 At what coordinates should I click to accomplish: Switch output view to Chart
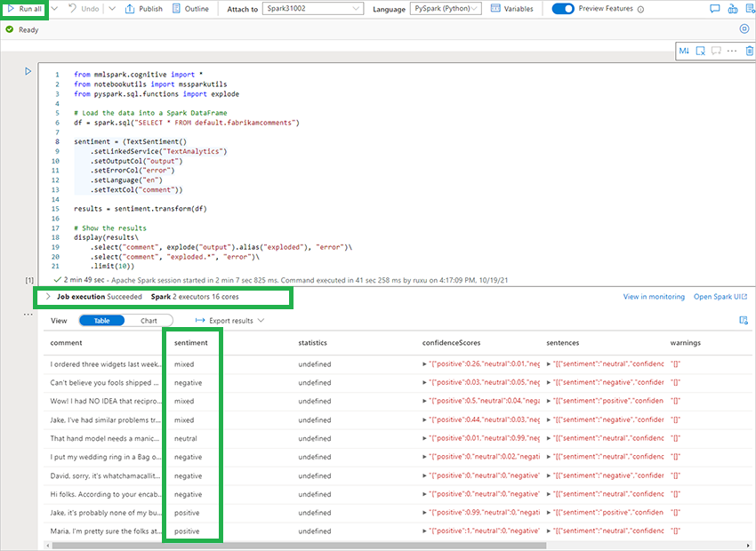(x=149, y=321)
